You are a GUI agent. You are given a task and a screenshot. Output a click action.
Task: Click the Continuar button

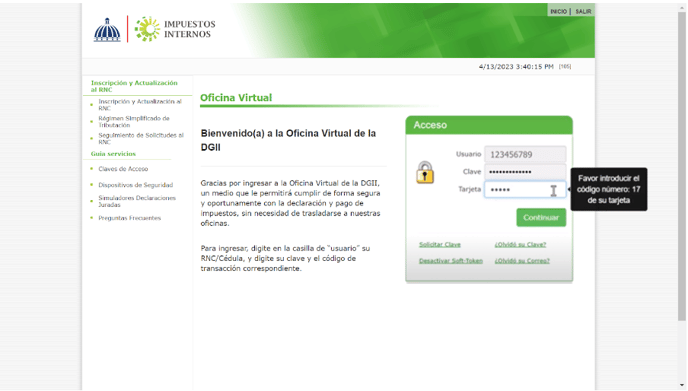pyautogui.click(x=541, y=218)
